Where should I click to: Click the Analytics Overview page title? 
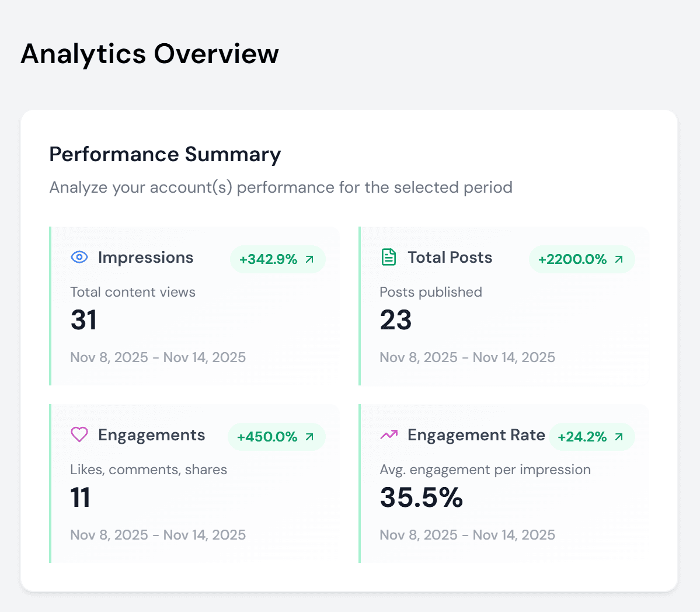coord(149,54)
